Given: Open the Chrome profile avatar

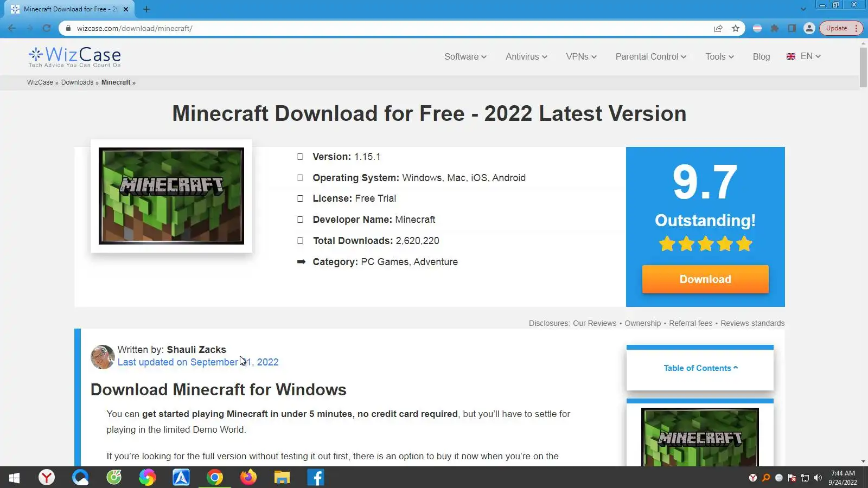Looking at the screenshot, I should coord(809,28).
